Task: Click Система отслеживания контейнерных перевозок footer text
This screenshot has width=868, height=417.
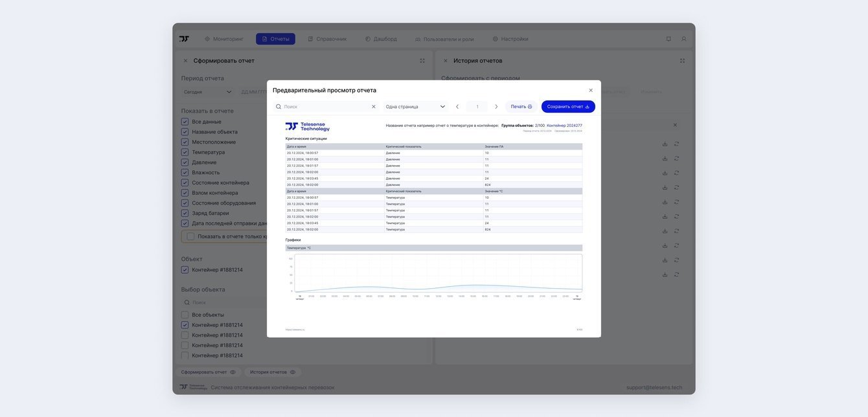Action: [273, 388]
